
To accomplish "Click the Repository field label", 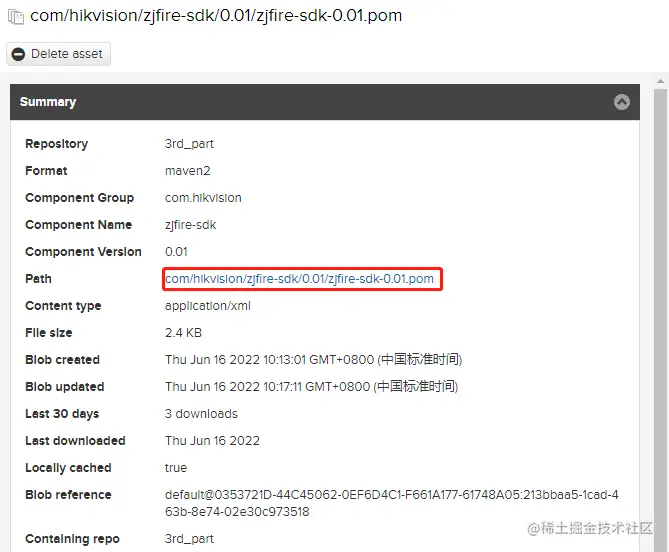I will click(x=56, y=144).
